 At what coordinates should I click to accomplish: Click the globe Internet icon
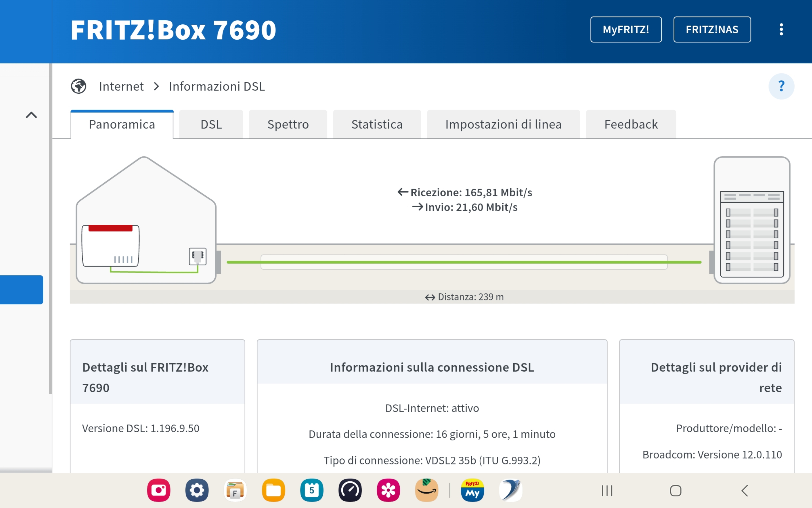[x=79, y=86]
